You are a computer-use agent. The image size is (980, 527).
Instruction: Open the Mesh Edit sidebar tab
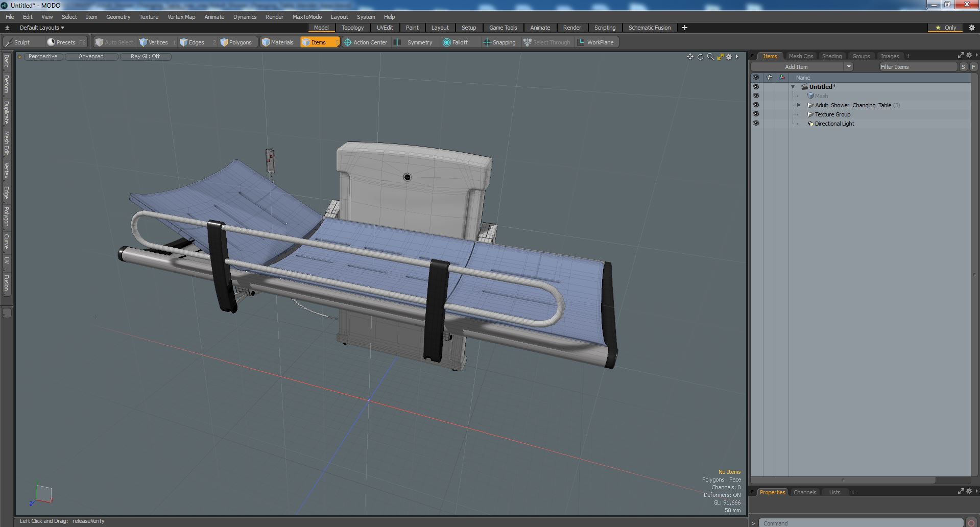tap(6, 143)
